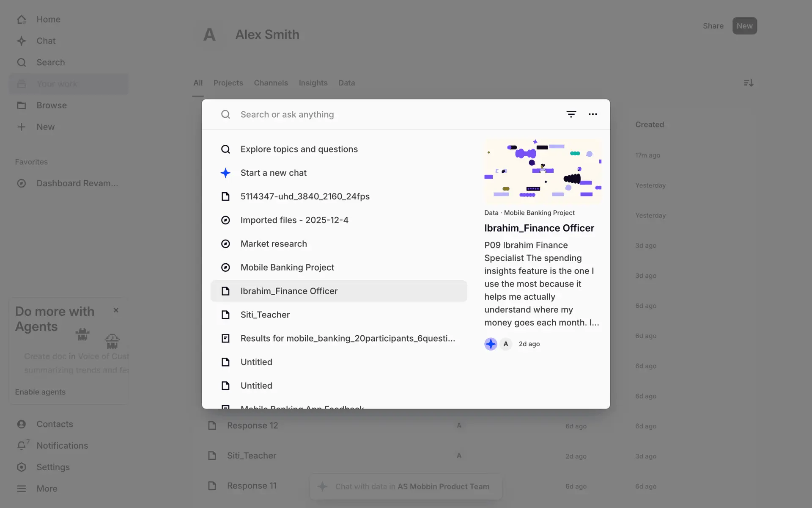Close the Do more with Agents card
Viewport: 812px width, 508px height.
116,310
